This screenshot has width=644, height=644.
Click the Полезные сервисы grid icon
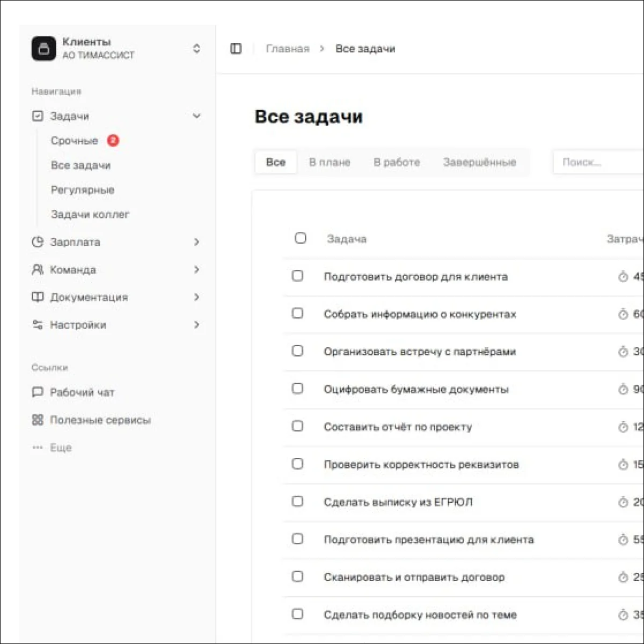click(38, 420)
